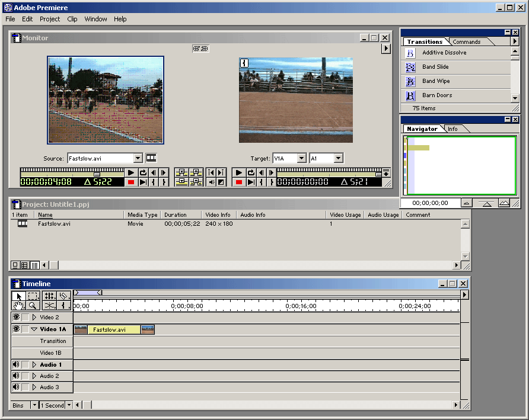Open the Project menu
The height and width of the screenshot is (420, 529).
tap(50, 19)
